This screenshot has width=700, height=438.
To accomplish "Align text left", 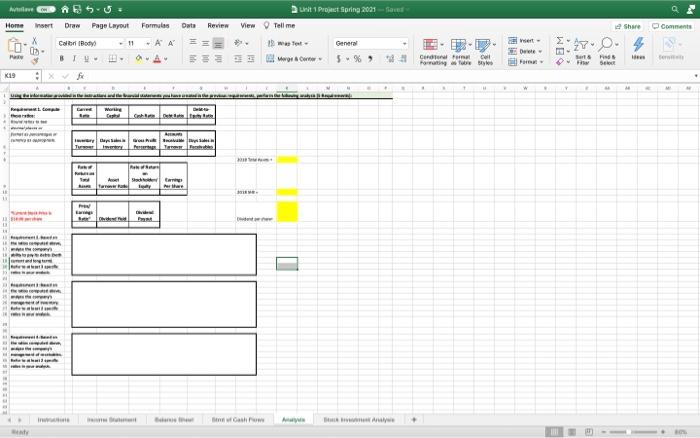I will (x=193, y=58).
